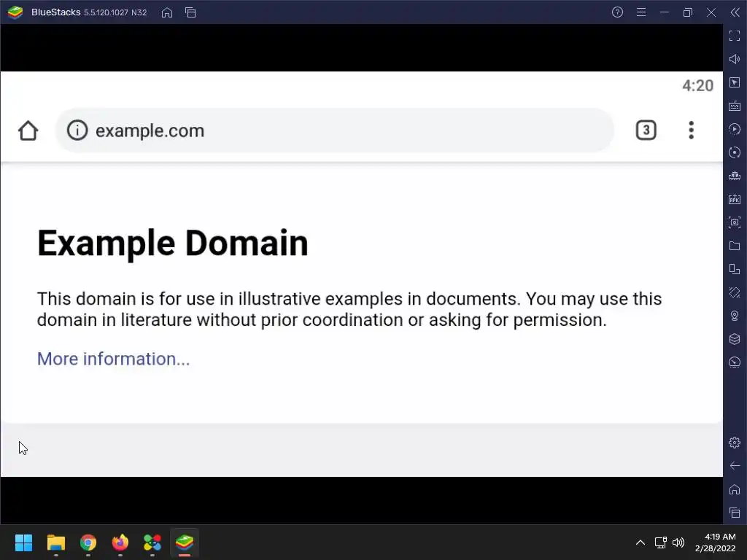Viewport: 747px width, 560px height.
Task: Open the multi-instance manager layers icon
Action: coord(735,339)
